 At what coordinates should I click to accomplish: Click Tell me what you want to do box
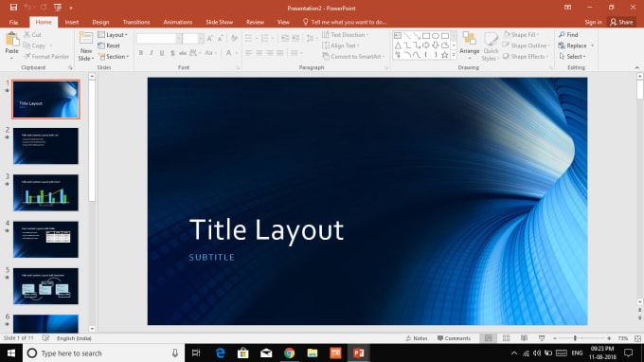pyautogui.click(x=344, y=22)
